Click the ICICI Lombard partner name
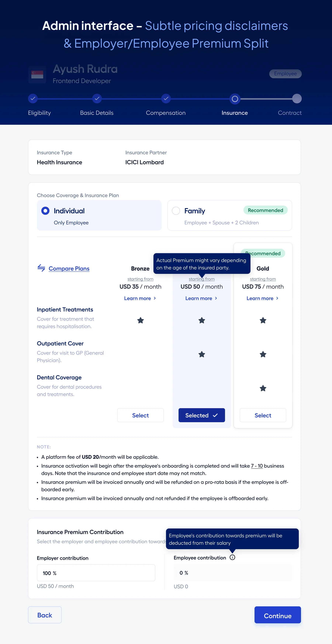Viewport: 332px width, 644px height. [144, 162]
